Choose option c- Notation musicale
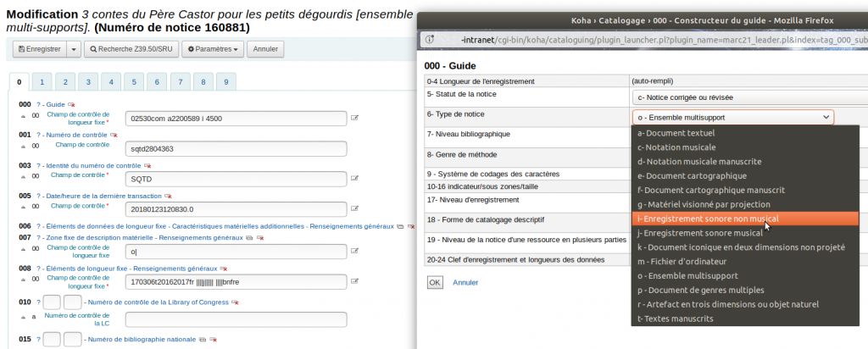 pos(745,147)
